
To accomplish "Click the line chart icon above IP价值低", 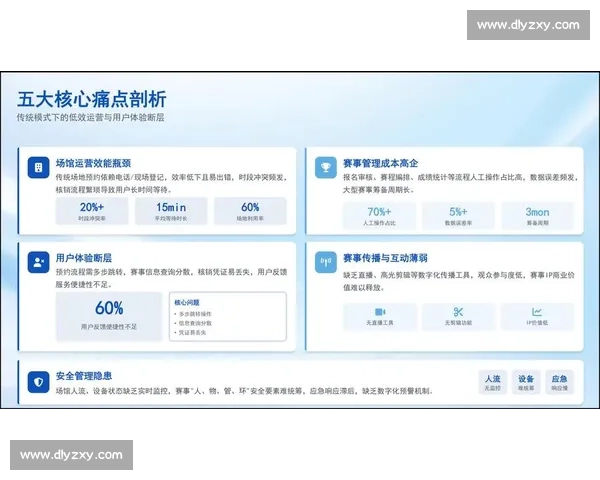I will 537,312.
